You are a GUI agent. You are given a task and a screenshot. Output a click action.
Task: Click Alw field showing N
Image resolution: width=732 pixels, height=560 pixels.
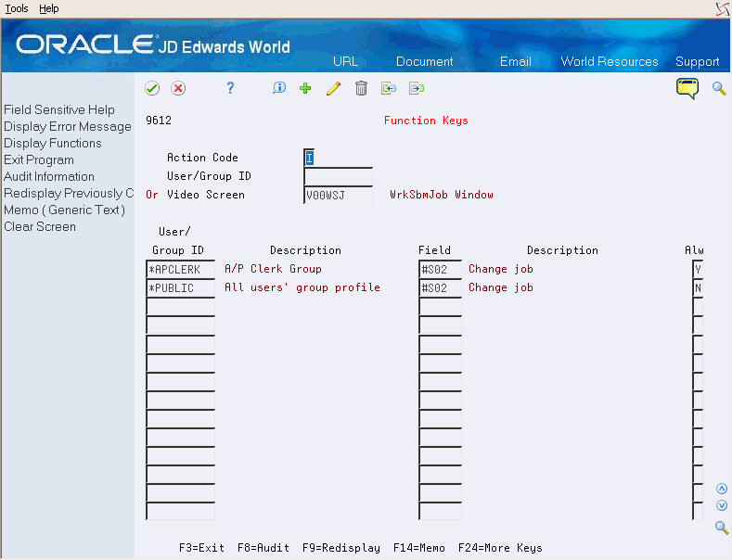coord(698,288)
